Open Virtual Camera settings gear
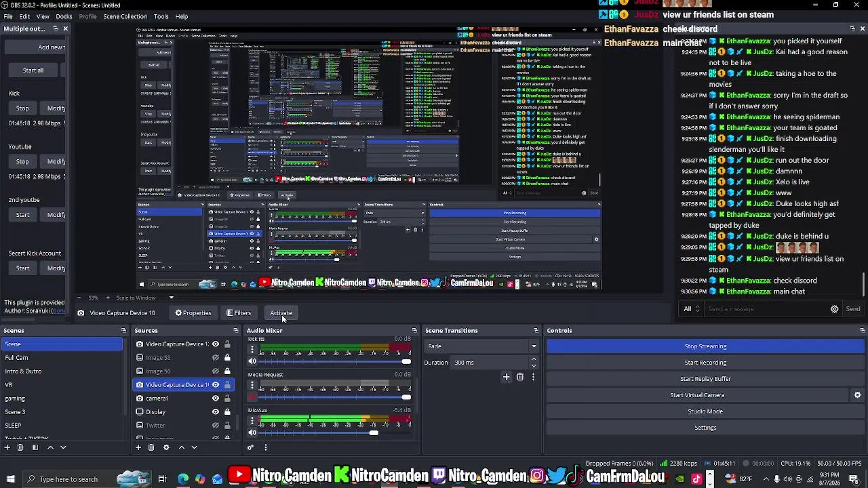This screenshot has width=868, height=488. (857, 395)
